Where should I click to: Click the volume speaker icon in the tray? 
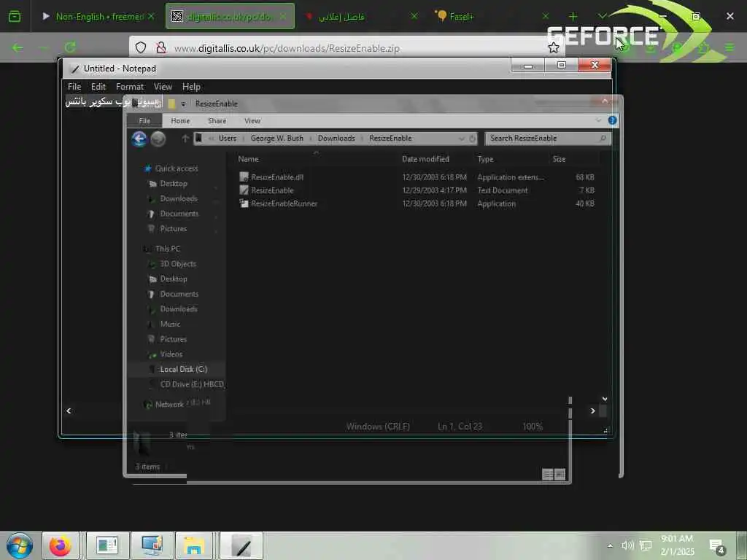tap(627, 545)
